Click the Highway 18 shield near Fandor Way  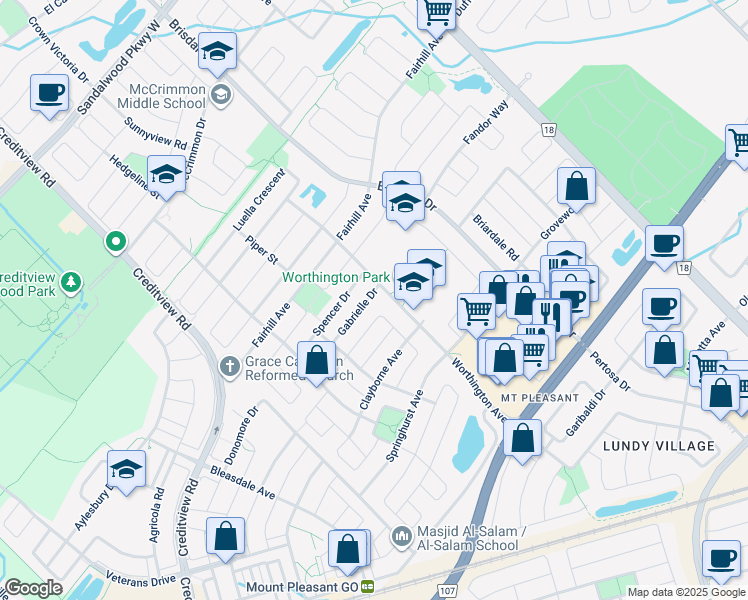pyautogui.click(x=549, y=130)
